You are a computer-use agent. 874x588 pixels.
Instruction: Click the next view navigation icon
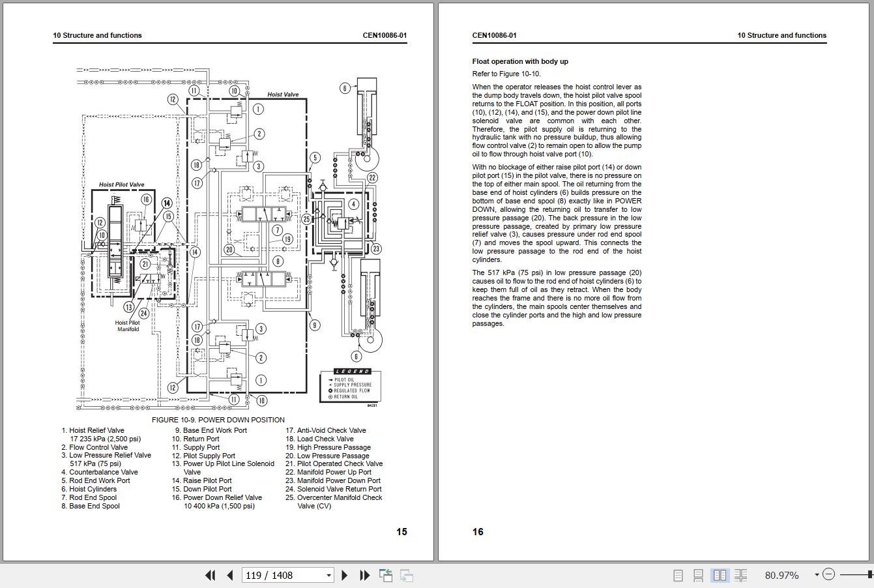[407, 575]
